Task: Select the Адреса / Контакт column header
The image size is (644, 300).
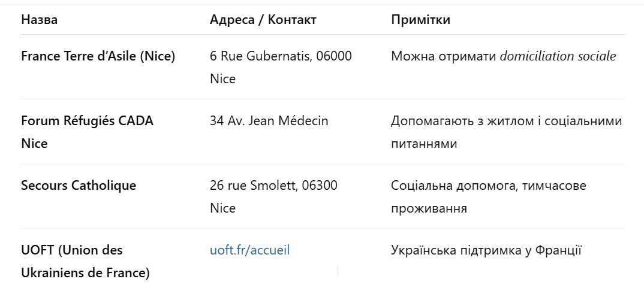Action: (263, 20)
